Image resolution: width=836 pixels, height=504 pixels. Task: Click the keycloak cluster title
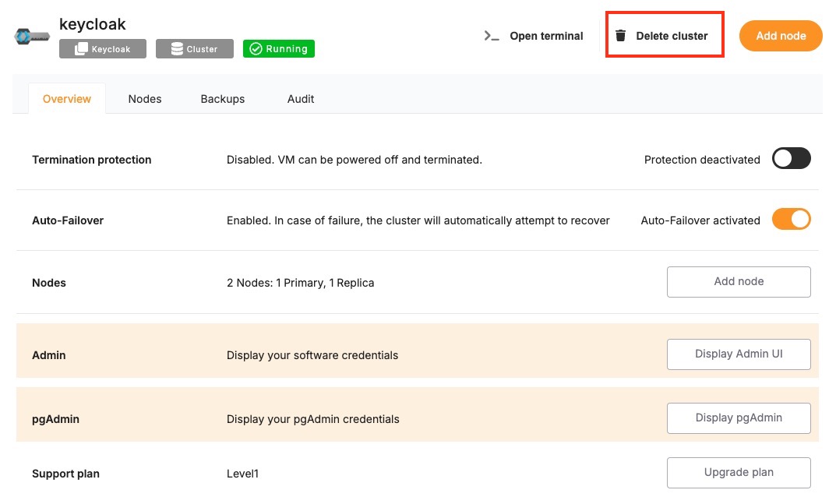[x=93, y=24]
